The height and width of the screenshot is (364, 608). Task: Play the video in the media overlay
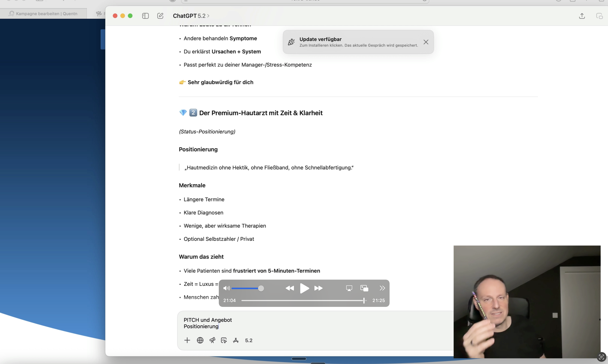pos(304,288)
